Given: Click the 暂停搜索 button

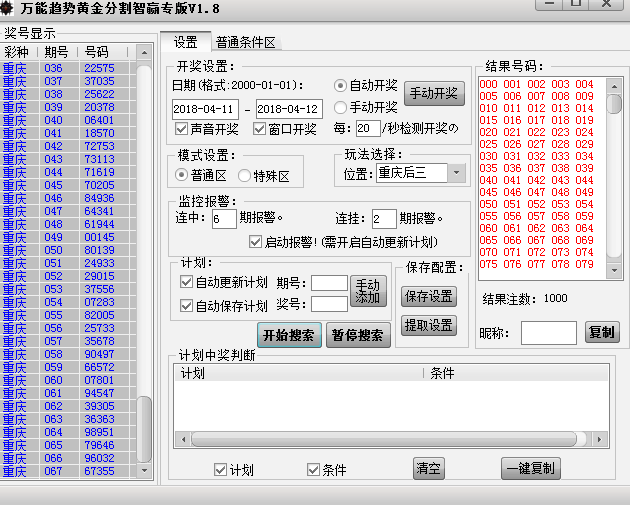Looking at the screenshot, I should (358, 335).
